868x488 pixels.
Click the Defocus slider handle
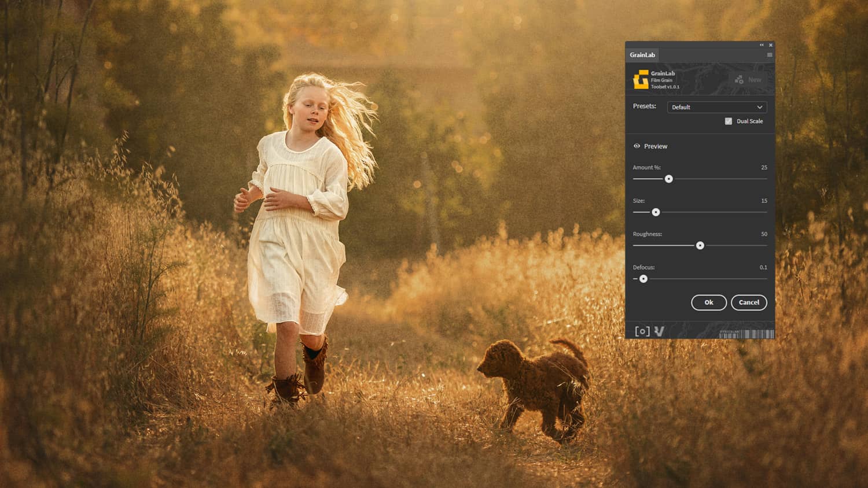(x=643, y=279)
